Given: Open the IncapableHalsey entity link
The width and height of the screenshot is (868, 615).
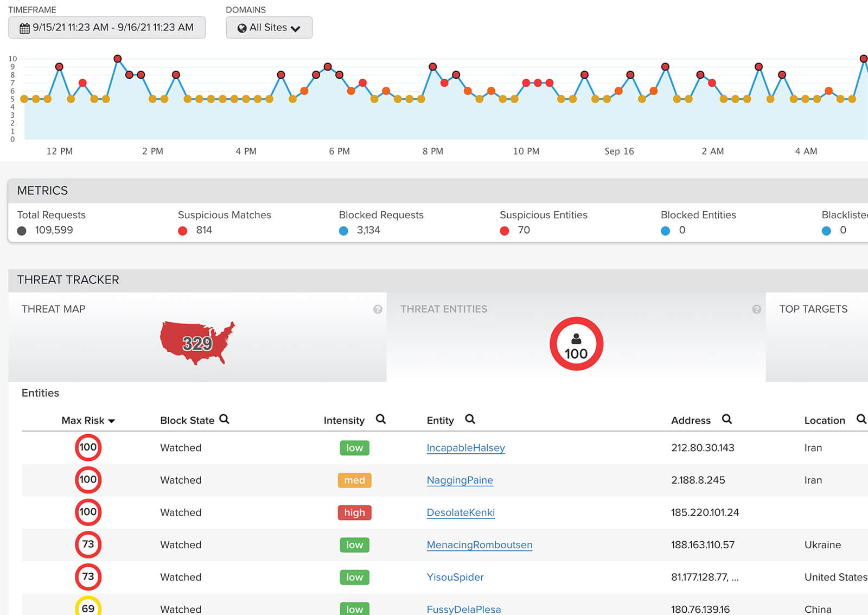Looking at the screenshot, I should (x=466, y=448).
